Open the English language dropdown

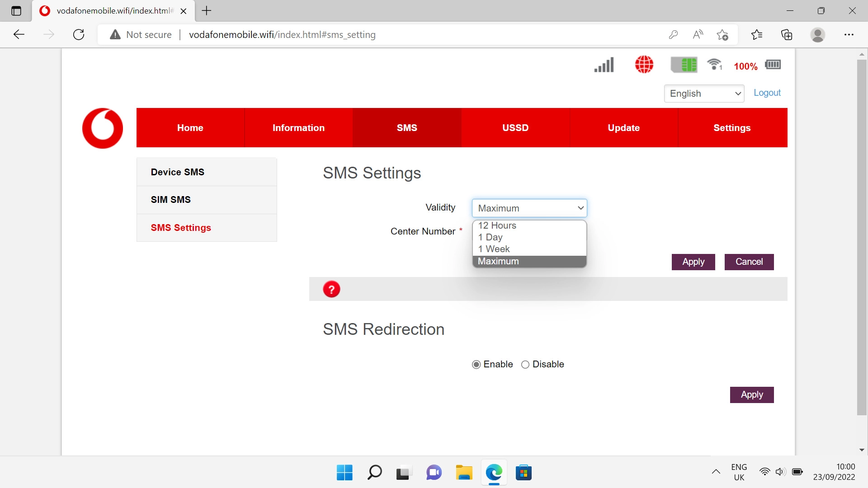pos(704,94)
